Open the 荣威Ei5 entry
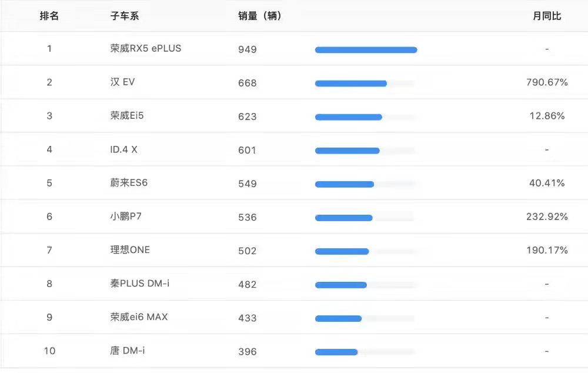The height and width of the screenshot is (373, 588). (x=127, y=116)
